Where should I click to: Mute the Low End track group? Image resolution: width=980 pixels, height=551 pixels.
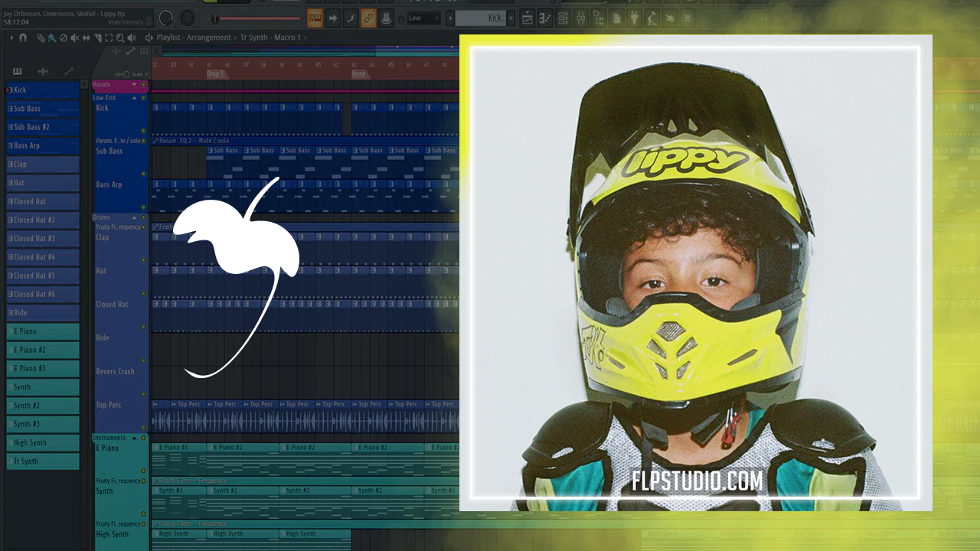click(143, 98)
